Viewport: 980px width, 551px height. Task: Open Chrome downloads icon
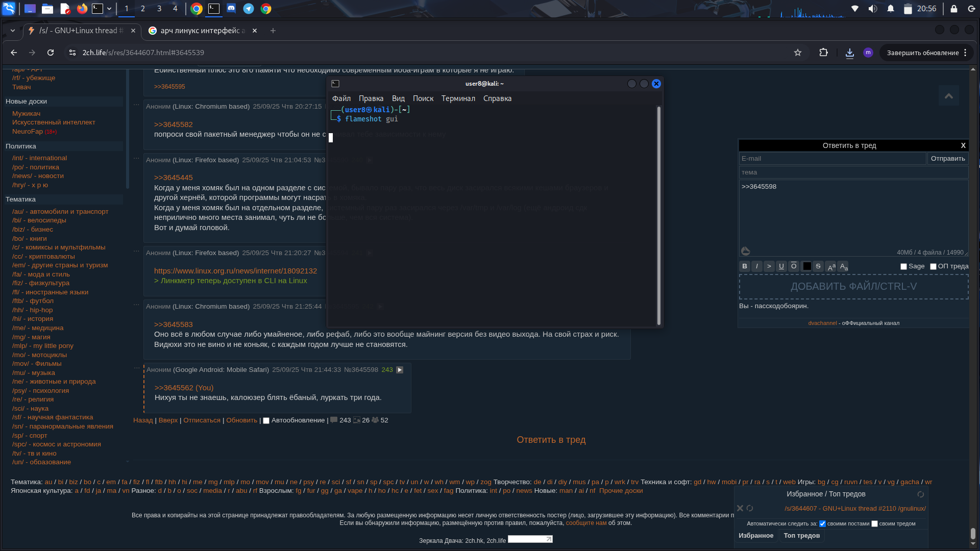tap(850, 53)
